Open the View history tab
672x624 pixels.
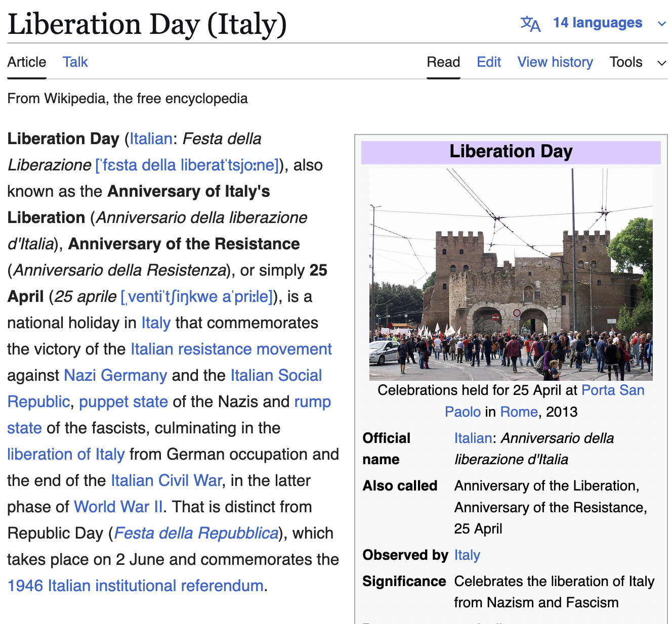555,62
